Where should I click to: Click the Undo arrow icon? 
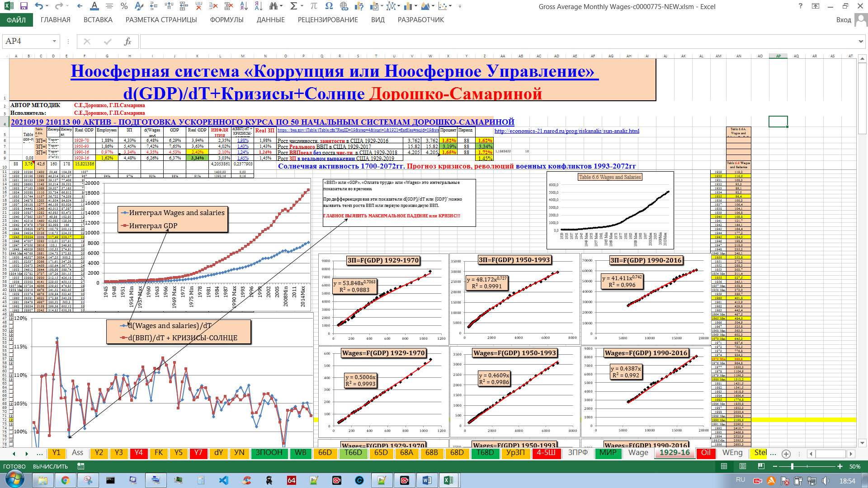click(38, 6)
